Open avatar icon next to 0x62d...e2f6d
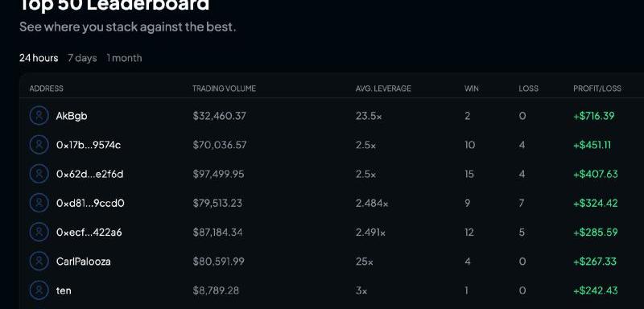Viewport: 644px width, 309px height. coord(39,174)
